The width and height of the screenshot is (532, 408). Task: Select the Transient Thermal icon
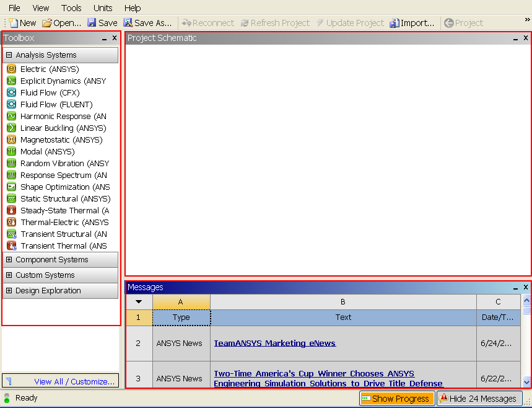tap(11, 246)
